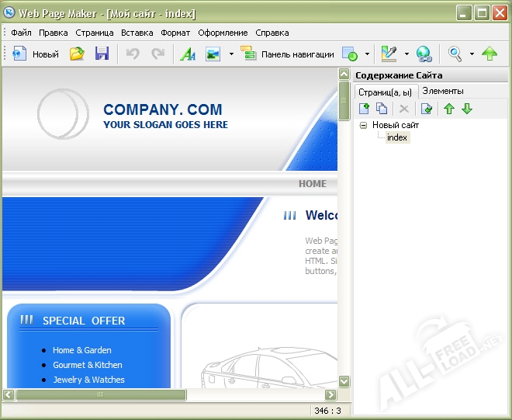Move the page down with green arrow
Screen dimensions: 512x420
467,109
